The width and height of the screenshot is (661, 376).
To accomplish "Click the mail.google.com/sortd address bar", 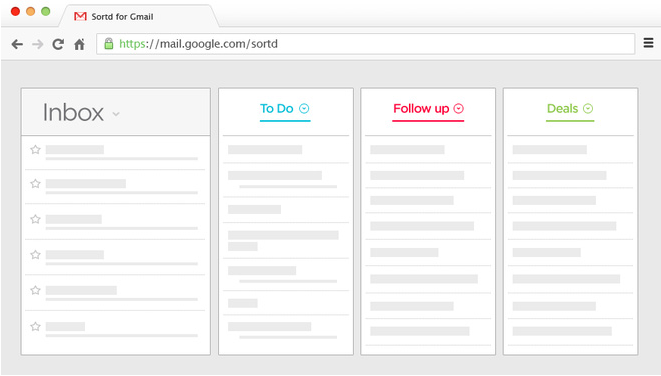I will click(x=365, y=44).
